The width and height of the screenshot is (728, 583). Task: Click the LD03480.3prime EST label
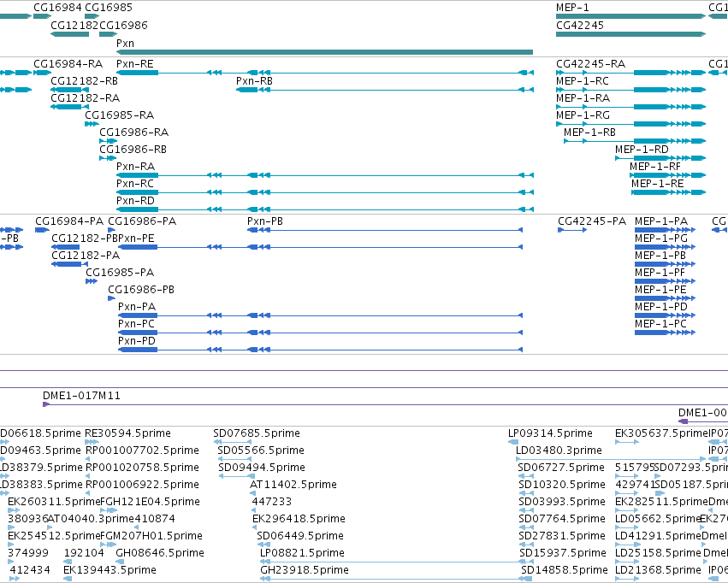click(559, 450)
